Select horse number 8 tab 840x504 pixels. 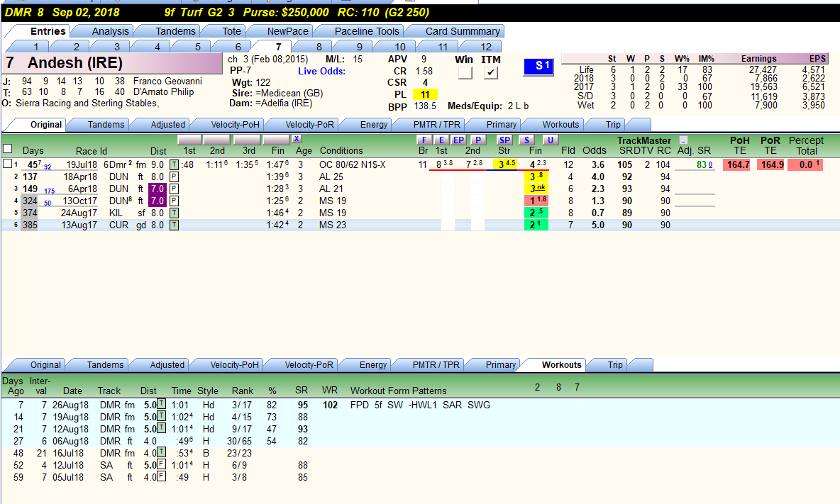pyautogui.click(x=319, y=47)
